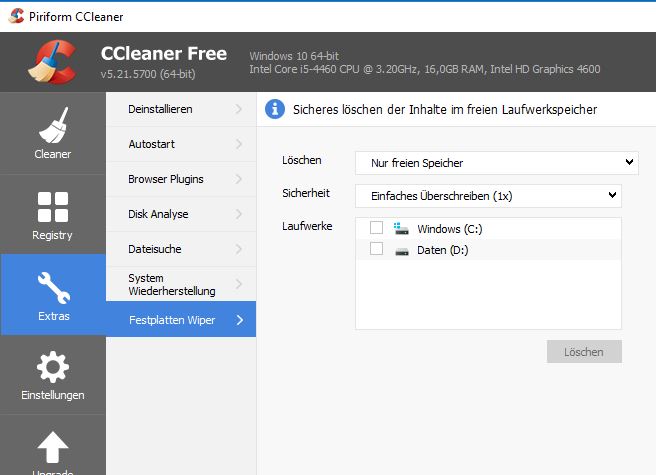Click the 'CCleaner Free' heading
Viewport: 656px width, 475px height.
tap(164, 53)
